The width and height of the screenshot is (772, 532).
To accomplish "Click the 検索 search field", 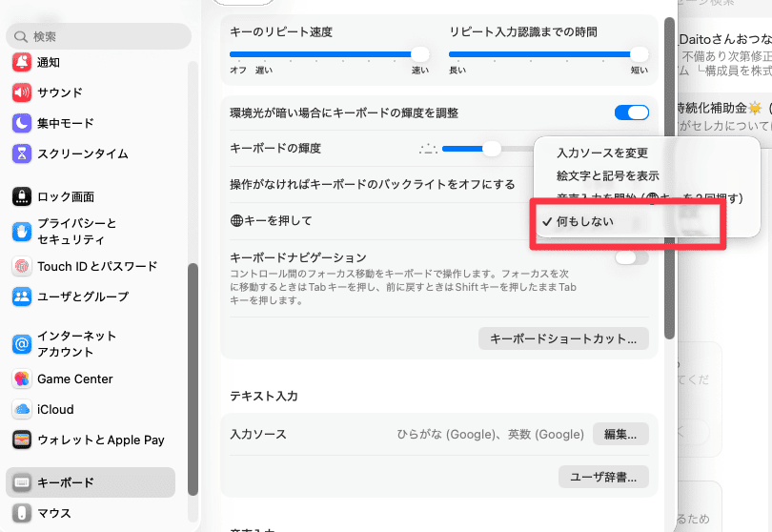I will tap(98, 36).
